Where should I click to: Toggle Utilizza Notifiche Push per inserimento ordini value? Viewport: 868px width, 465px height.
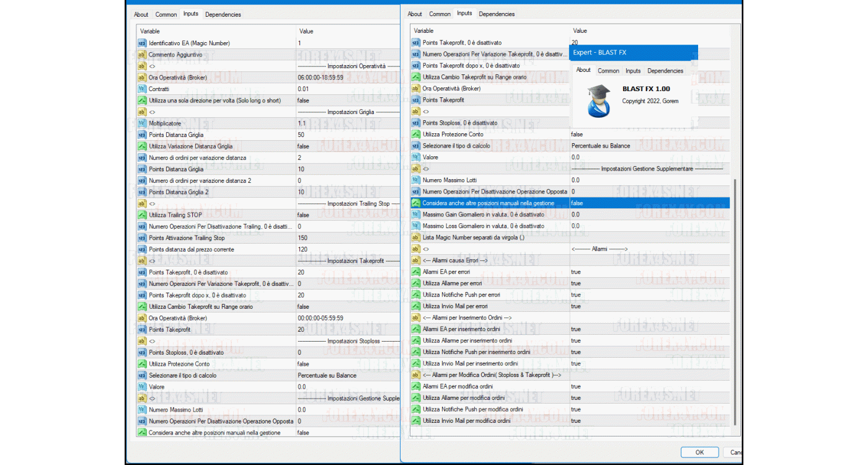pos(648,352)
